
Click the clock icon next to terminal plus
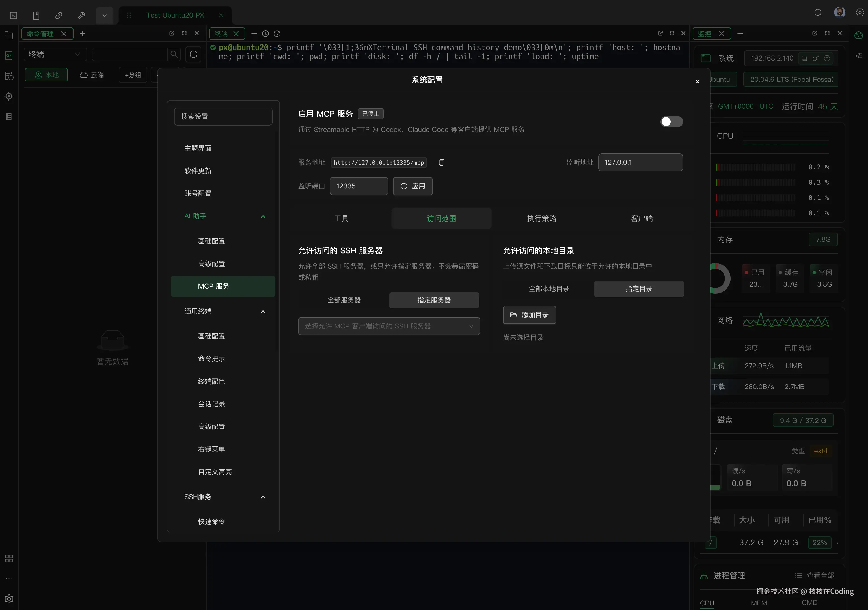265,34
